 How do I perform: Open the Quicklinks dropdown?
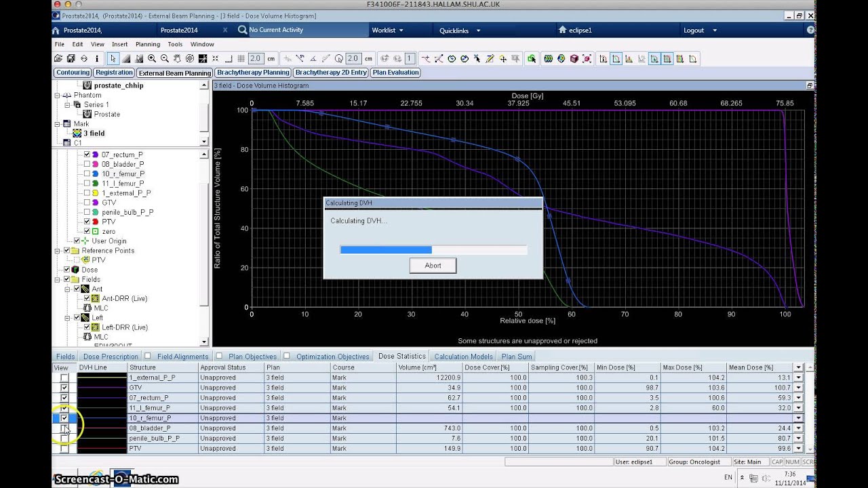click(x=460, y=30)
